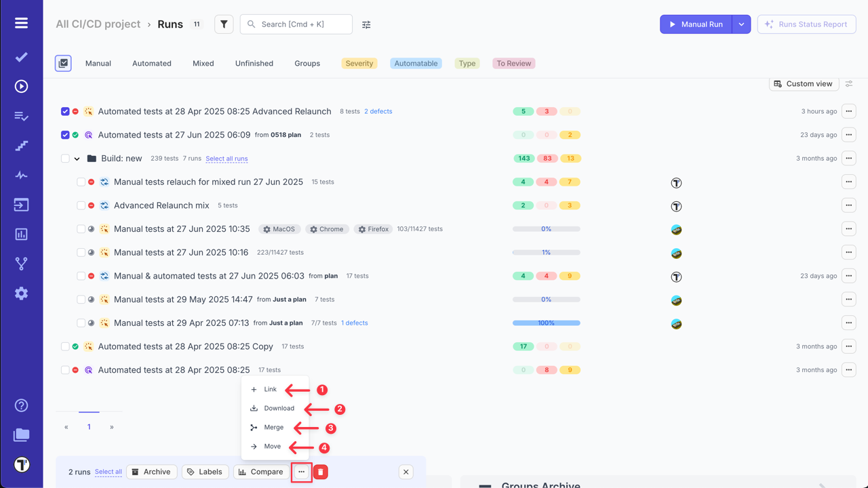868x488 pixels.
Task: Click the view settings sliders icon near Custom view
Action: point(849,83)
